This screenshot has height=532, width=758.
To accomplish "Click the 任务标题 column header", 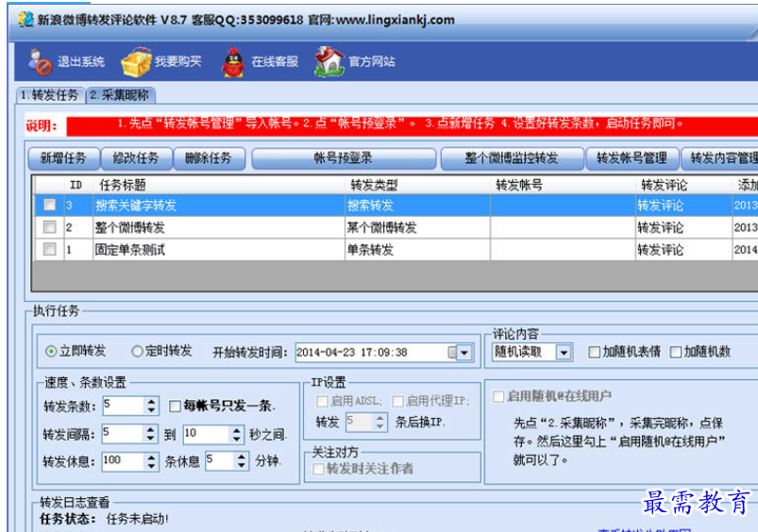I will pos(219,185).
